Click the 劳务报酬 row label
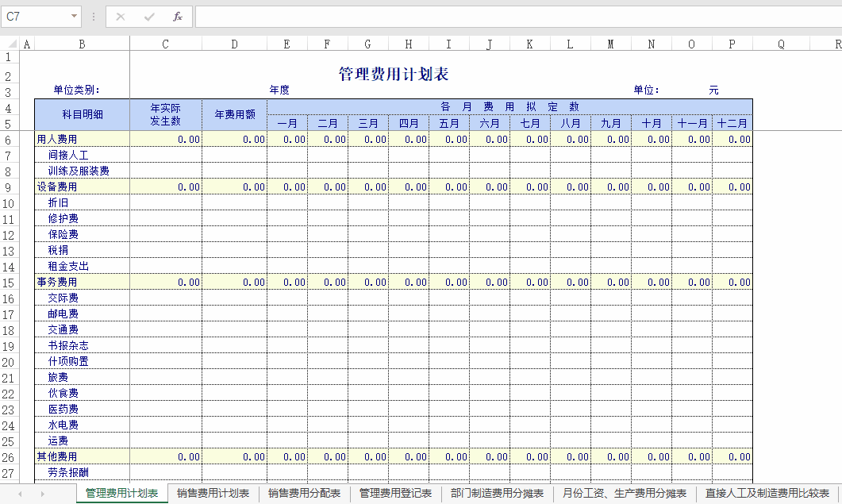842x504 pixels. tap(68, 472)
